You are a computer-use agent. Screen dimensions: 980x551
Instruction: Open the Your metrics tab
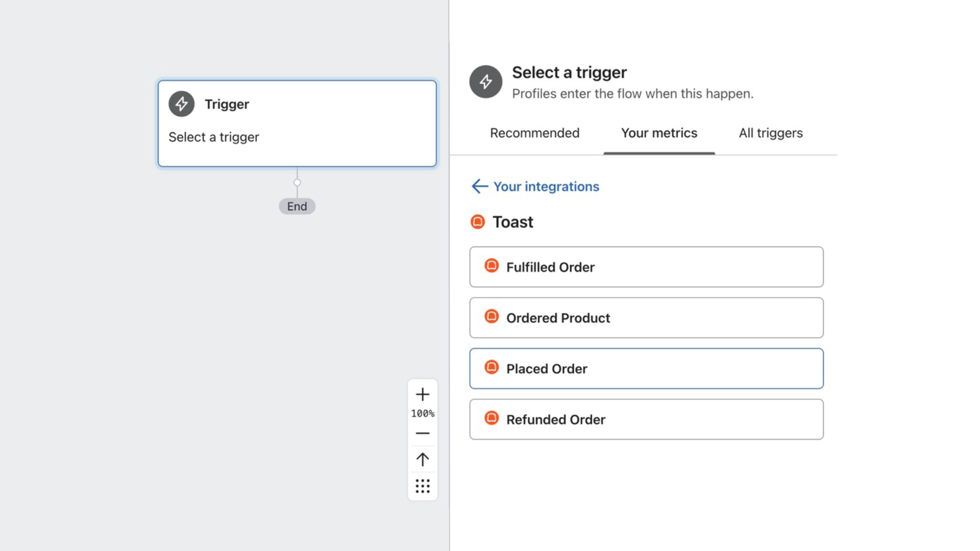(x=659, y=133)
